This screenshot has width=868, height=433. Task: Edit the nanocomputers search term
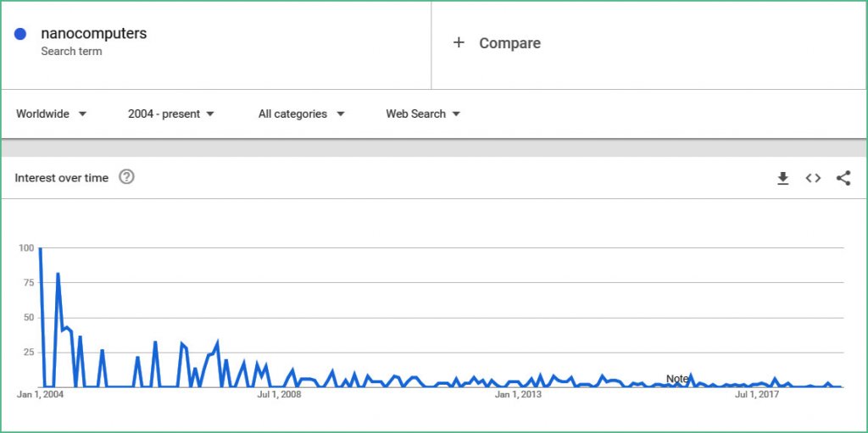93,34
